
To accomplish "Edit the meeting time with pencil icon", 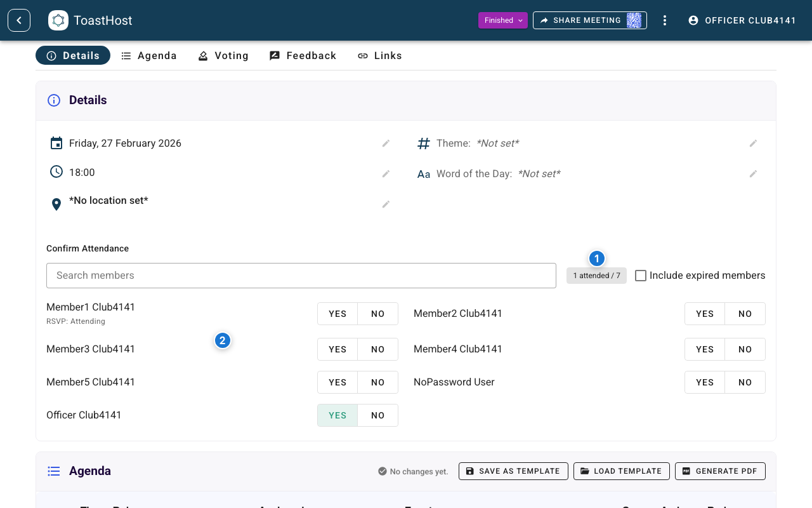I will coord(386,174).
